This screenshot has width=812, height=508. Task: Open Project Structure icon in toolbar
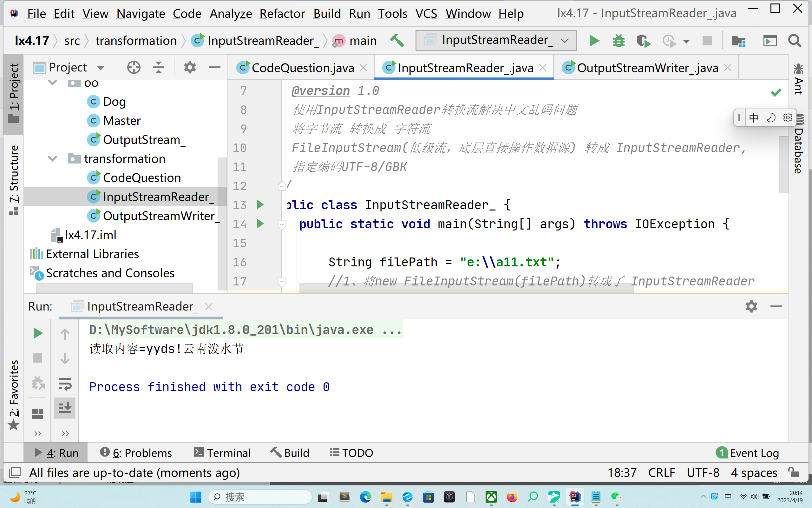pos(738,41)
